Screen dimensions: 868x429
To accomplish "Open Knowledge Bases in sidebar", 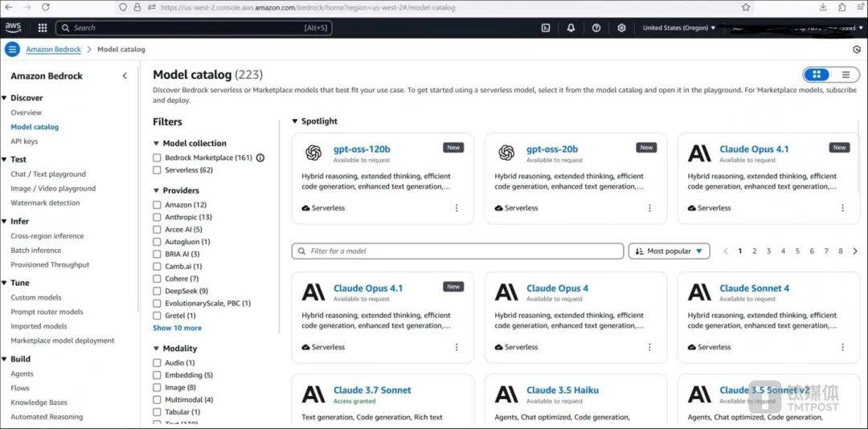I will pos(39,402).
